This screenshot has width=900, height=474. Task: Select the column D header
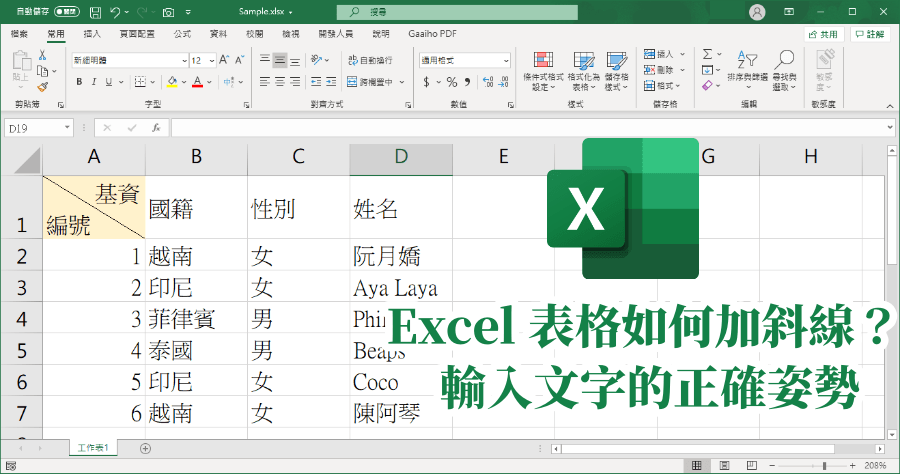tap(401, 157)
